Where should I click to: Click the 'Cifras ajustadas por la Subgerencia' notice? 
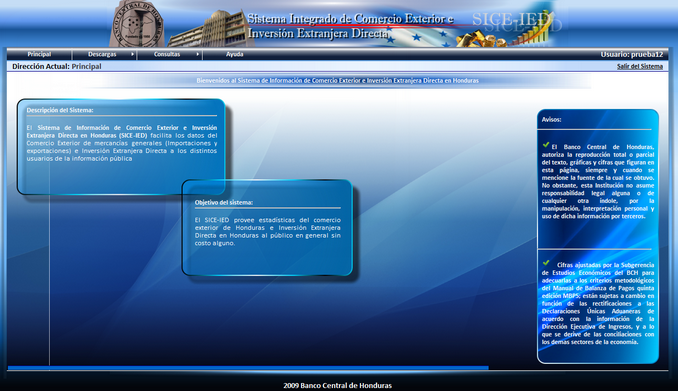(x=598, y=303)
